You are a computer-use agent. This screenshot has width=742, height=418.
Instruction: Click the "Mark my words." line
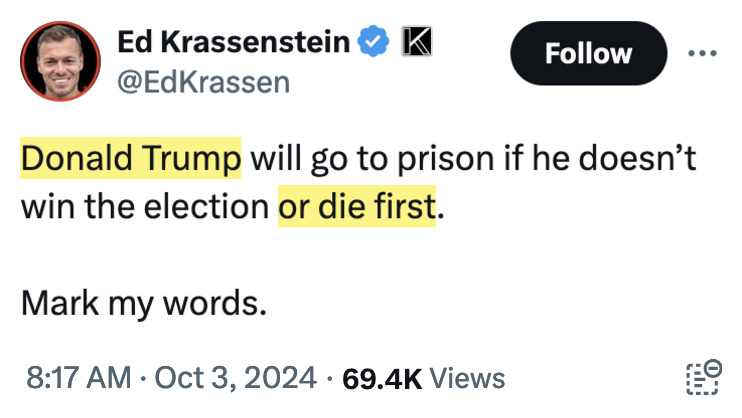pyautogui.click(x=144, y=302)
